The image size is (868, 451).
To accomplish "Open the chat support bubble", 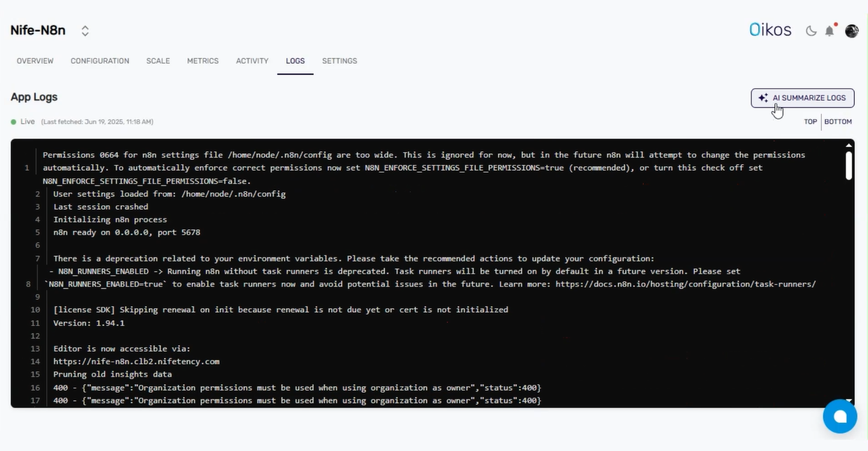I will pyautogui.click(x=840, y=416).
